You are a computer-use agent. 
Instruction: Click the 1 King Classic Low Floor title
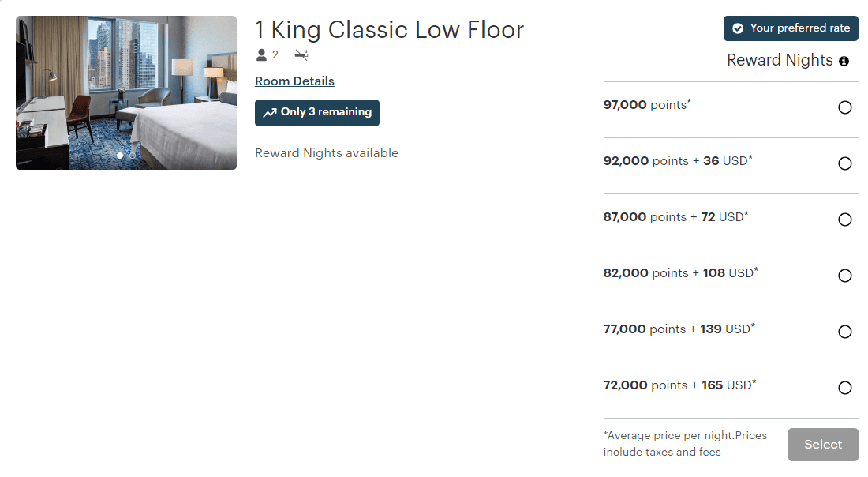[389, 30]
